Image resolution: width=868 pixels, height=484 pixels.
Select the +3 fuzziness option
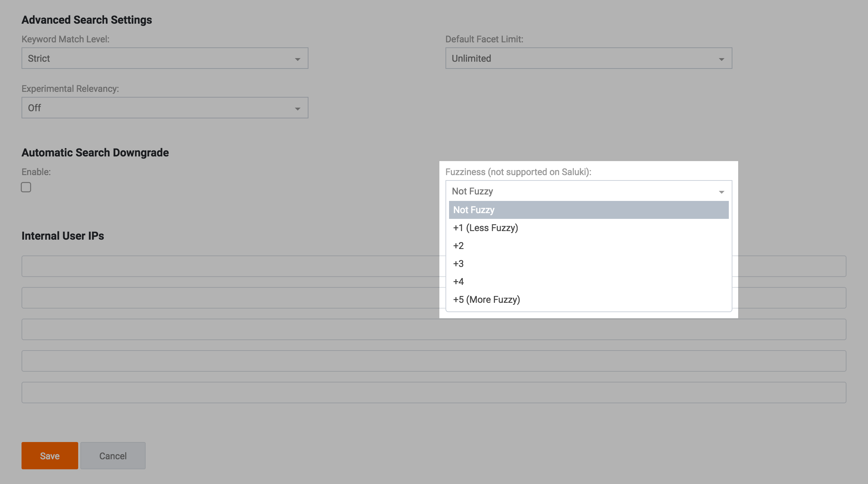pyautogui.click(x=458, y=264)
